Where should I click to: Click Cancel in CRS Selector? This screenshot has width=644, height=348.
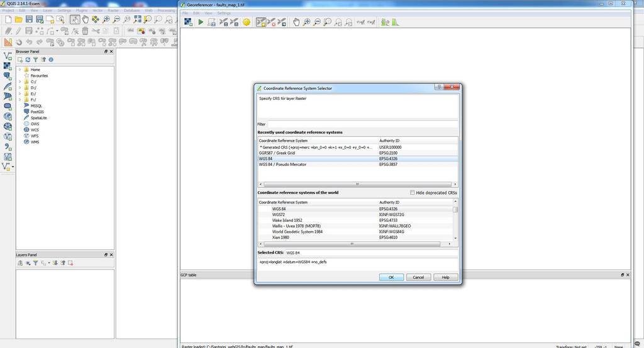pos(418,278)
